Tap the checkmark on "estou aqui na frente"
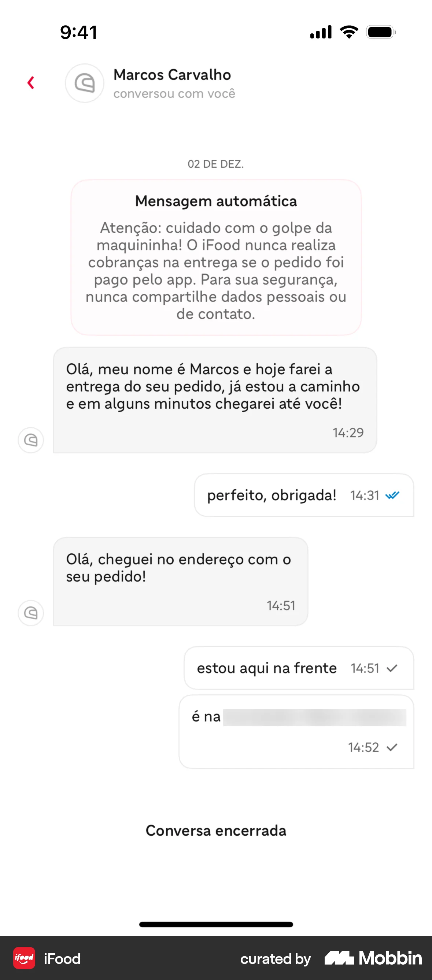Image resolution: width=432 pixels, height=980 pixels. click(392, 668)
